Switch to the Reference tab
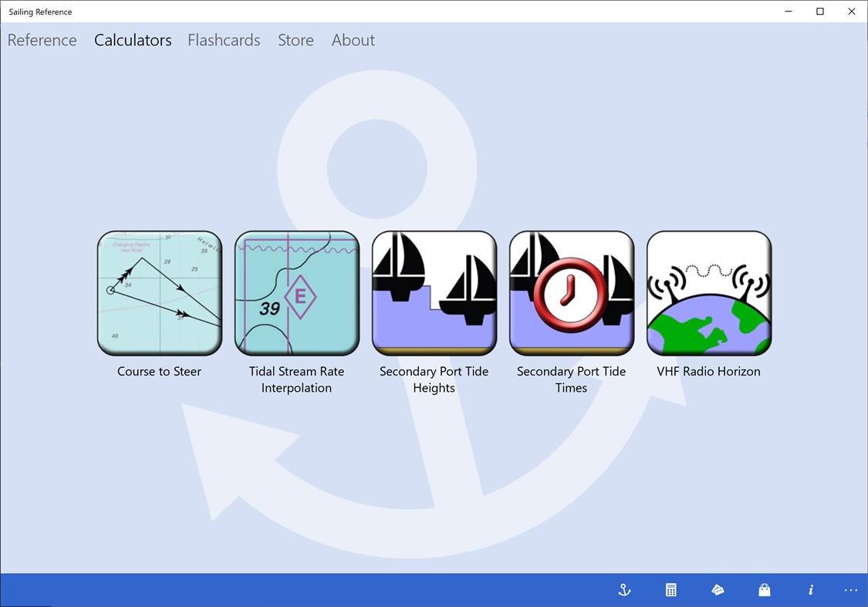The width and height of the screenshot is (868, 607). (42, 40)
